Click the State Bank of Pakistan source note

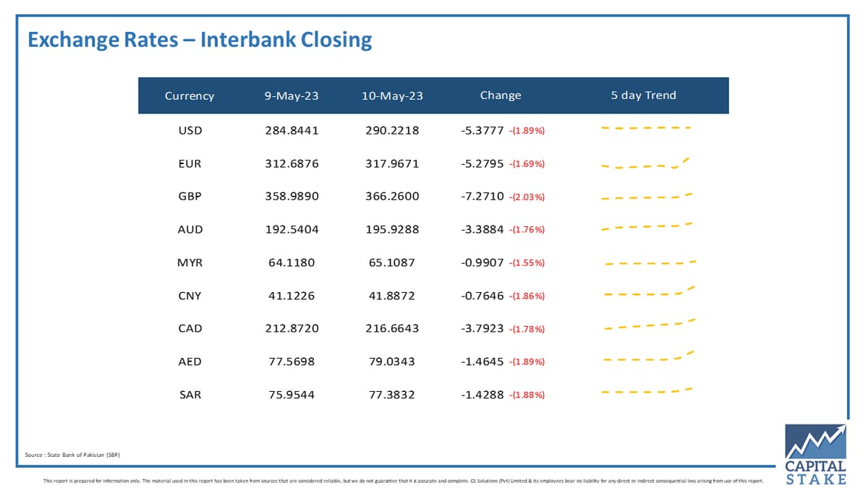point(72,455)
